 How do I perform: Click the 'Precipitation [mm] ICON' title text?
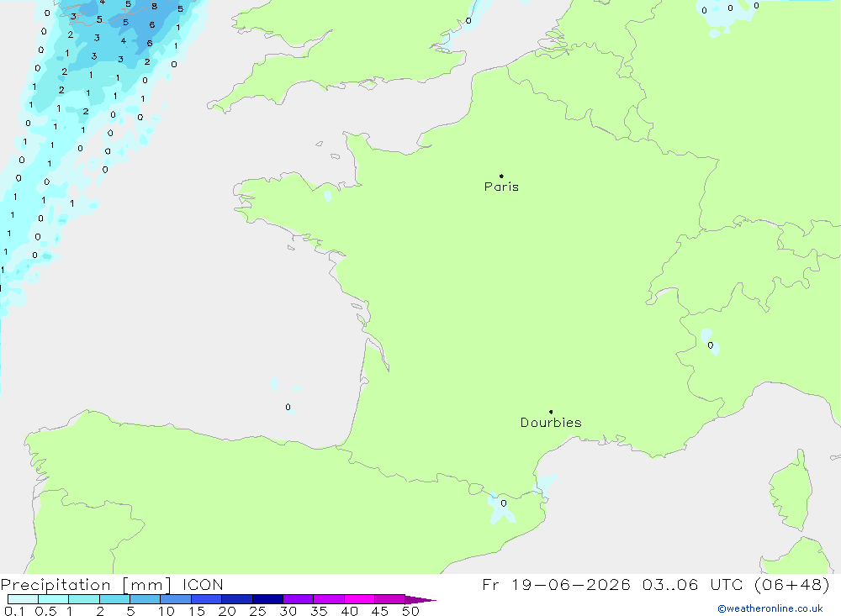tap(112, 584)
